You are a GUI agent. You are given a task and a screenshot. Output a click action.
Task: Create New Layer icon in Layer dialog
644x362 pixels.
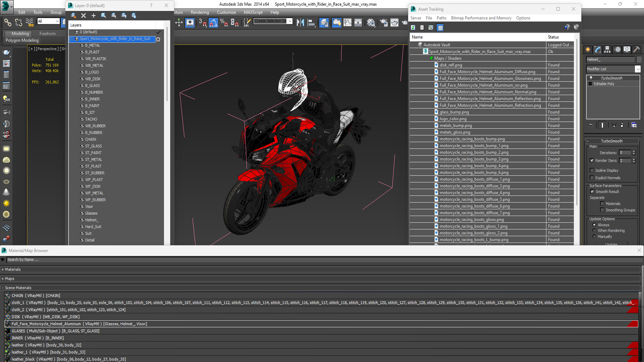click(73, 15)
